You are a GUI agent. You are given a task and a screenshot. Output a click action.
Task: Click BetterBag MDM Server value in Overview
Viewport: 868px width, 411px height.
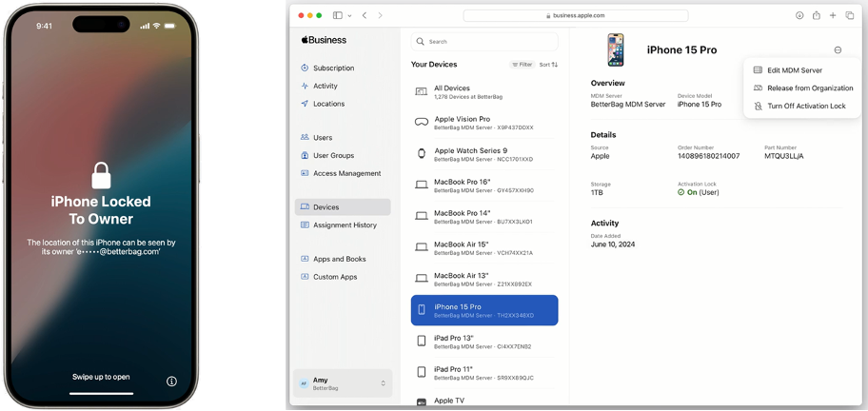[628, 104]
